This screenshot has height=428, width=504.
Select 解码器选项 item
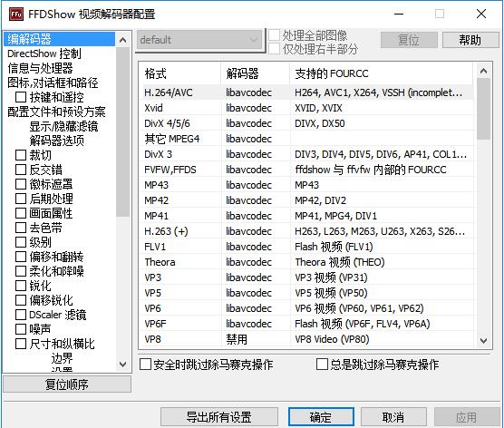click(56, 141)
